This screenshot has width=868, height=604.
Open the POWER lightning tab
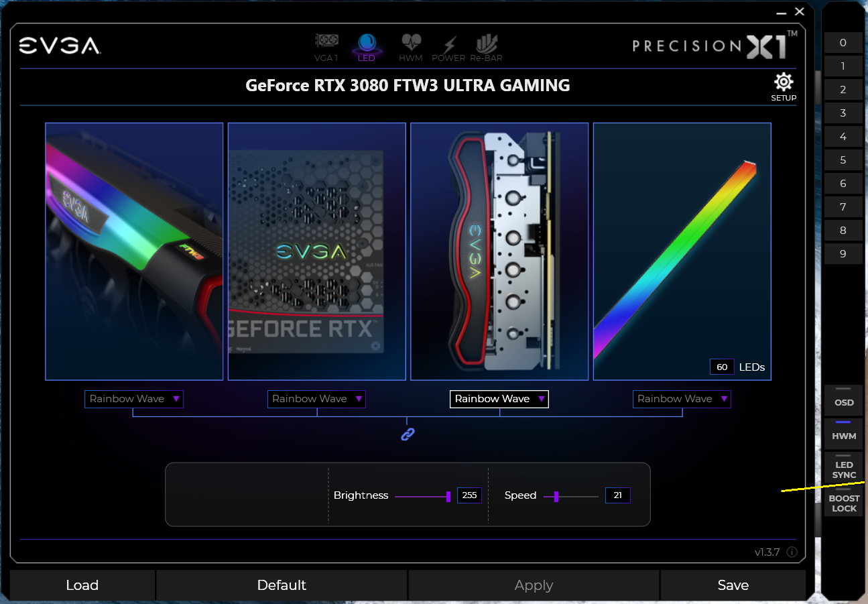[x=448, y=48]
